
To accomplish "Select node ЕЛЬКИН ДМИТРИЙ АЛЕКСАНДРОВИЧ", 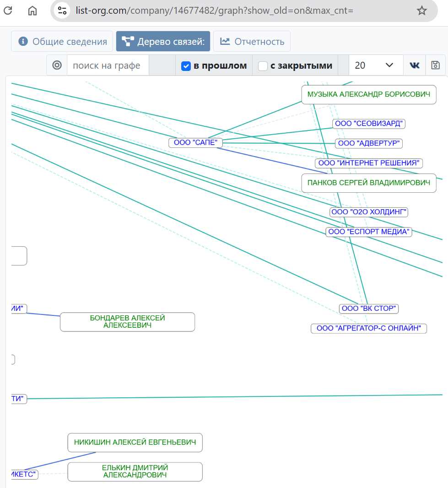I will [x=135, y=472].
